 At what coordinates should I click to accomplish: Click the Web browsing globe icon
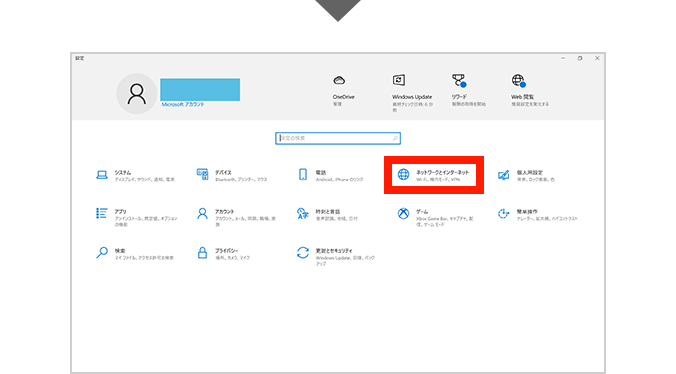[519, 80]
